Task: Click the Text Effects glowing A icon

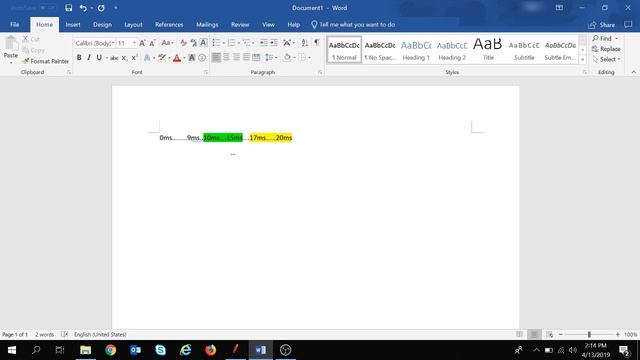Action: pos(147,58)
